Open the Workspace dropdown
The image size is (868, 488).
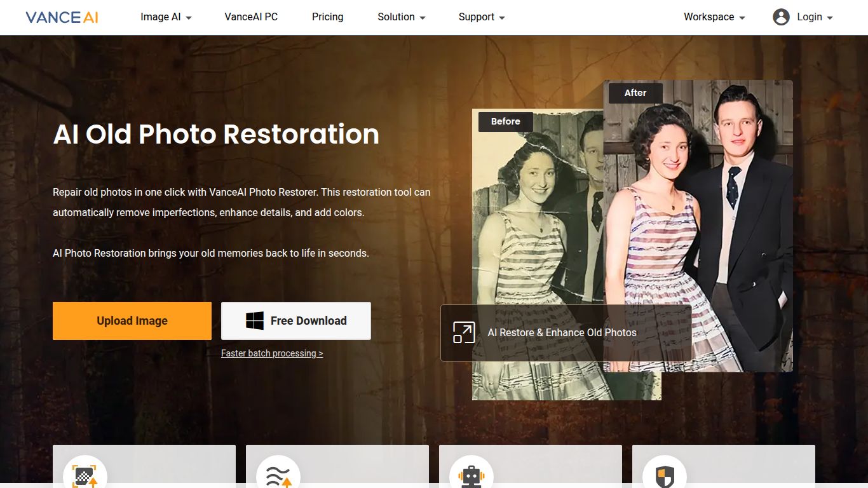tap(713, 17)
